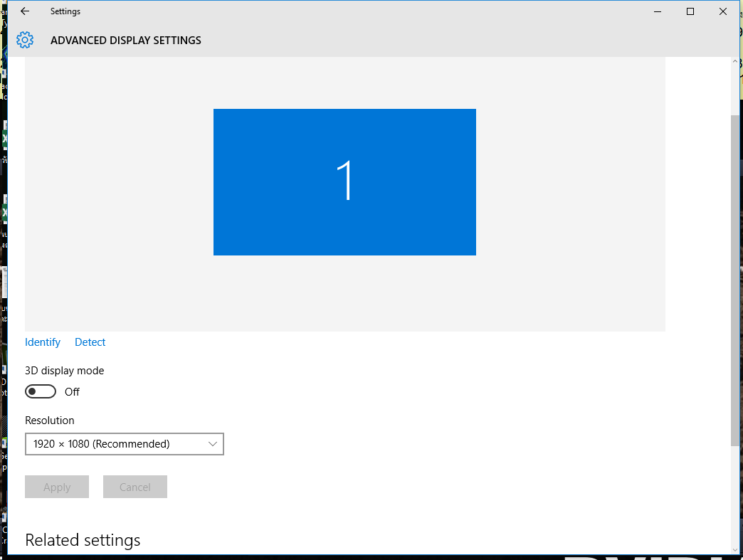Click the vertical scrollbar thumb

[x=735, y=280]
